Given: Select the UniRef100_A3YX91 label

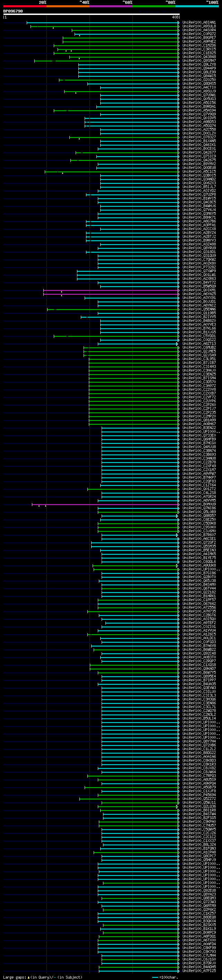Looking at the screenshot, I should (x=199, y=298).
